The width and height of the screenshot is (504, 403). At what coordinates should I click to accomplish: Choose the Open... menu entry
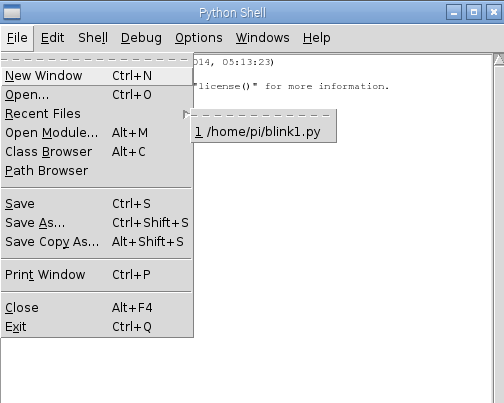tap(97, 95)
